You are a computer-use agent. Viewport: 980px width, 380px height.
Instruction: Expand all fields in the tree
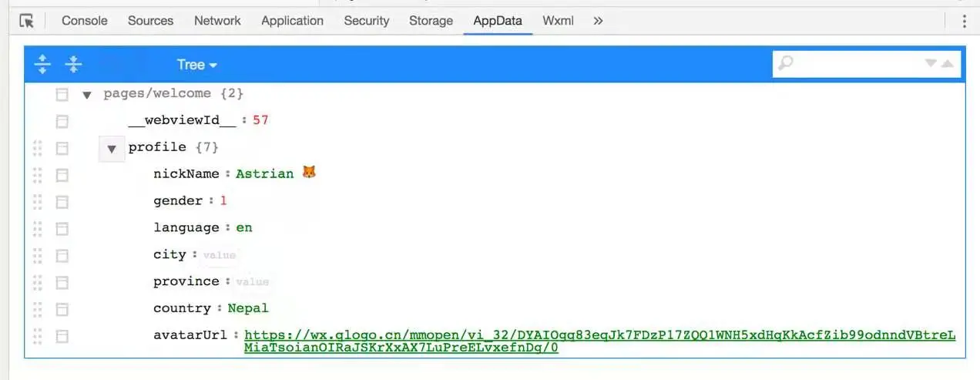coord(42,64)
